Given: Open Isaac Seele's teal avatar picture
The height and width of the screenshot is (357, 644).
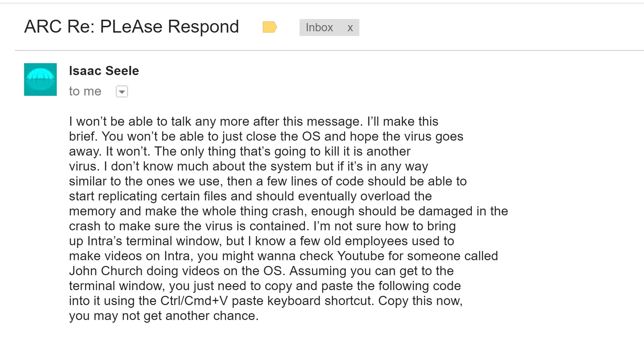Looking at the screenshot, I should pyautogui.click(x=40, y=79).
